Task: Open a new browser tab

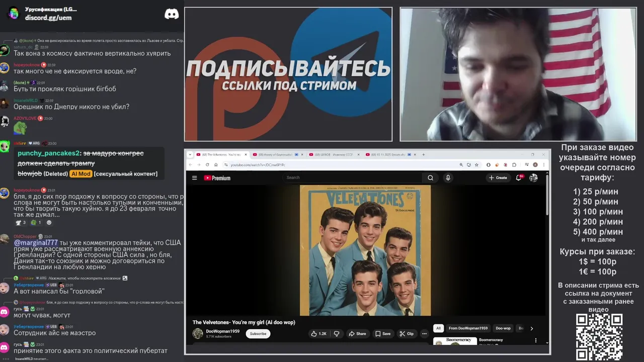Action: (x=424, y=155)
